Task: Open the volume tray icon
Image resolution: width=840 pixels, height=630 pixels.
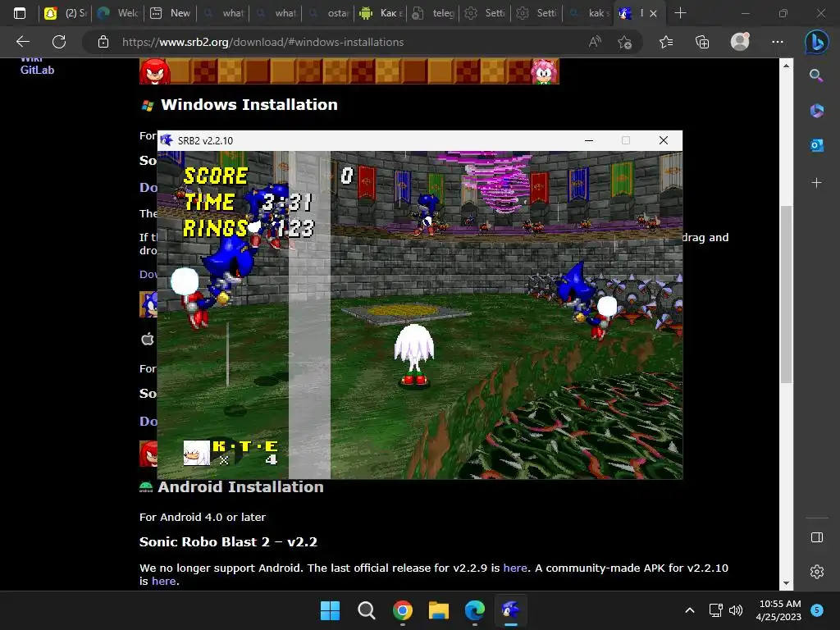Action: click(736, 610)
